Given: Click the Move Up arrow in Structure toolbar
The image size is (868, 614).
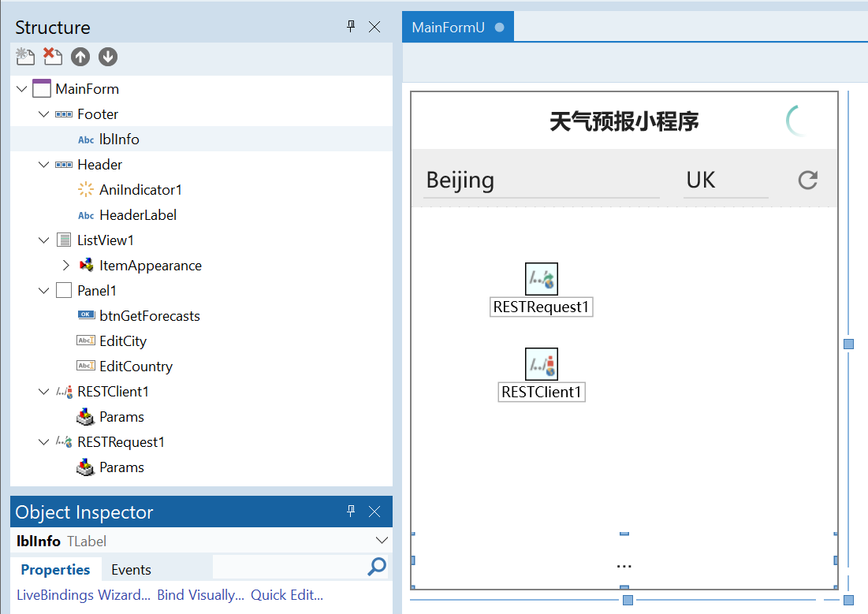Looking at the screenshot, I should point(80,57).
